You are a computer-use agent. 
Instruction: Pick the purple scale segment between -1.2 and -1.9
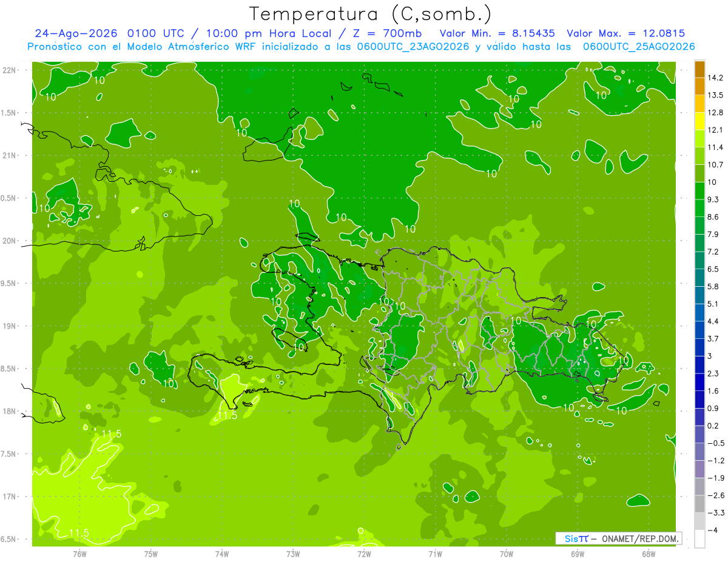pyautogui.click(x=699, y=469)
